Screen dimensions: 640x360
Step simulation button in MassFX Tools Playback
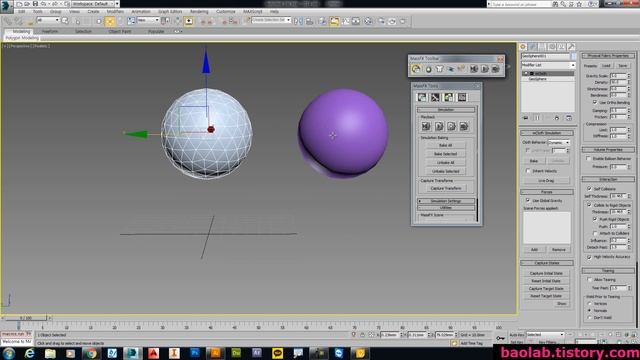(464, 126)
